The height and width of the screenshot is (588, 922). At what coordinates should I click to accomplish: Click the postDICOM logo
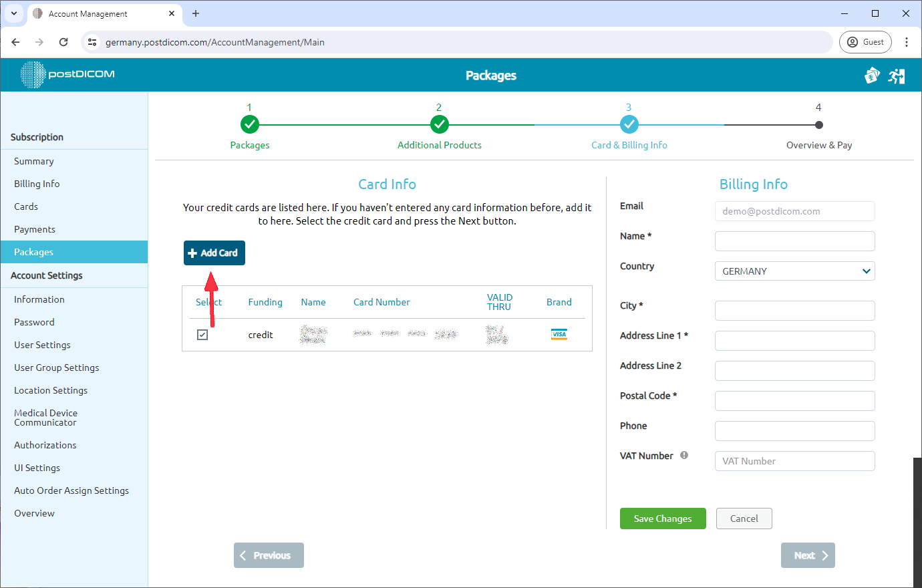(67, 75)
